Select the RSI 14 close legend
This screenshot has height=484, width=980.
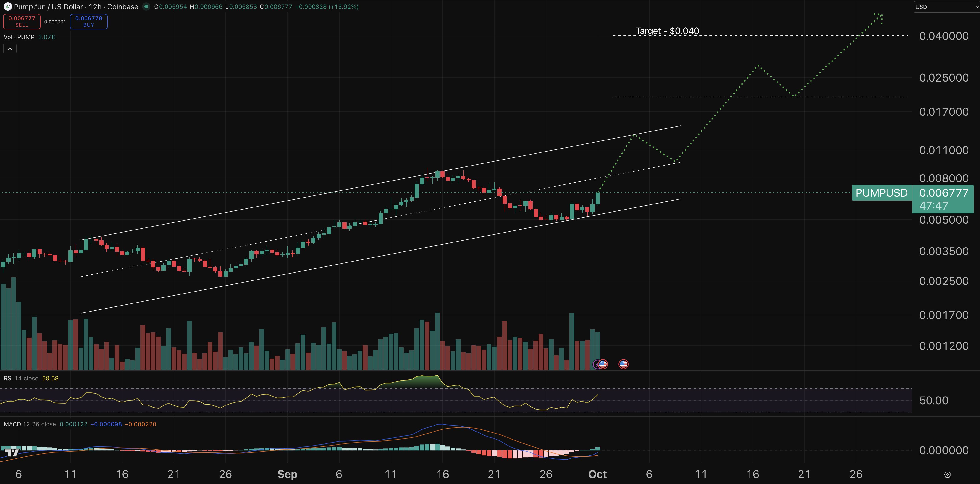pos(21,378)
